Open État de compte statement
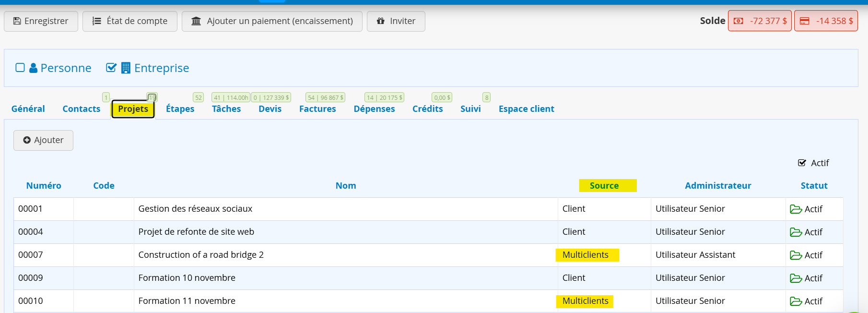The height and width of the screenshot is (313, 868). click(x=130, y=21)
